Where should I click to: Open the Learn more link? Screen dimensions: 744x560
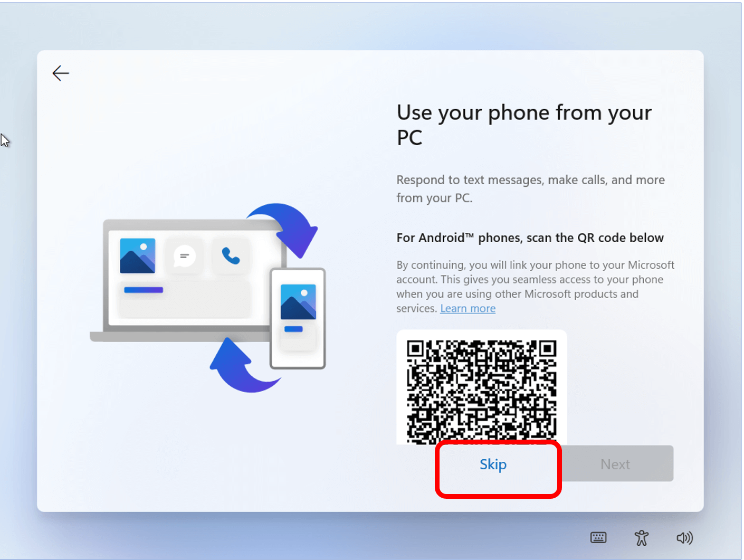468,308
